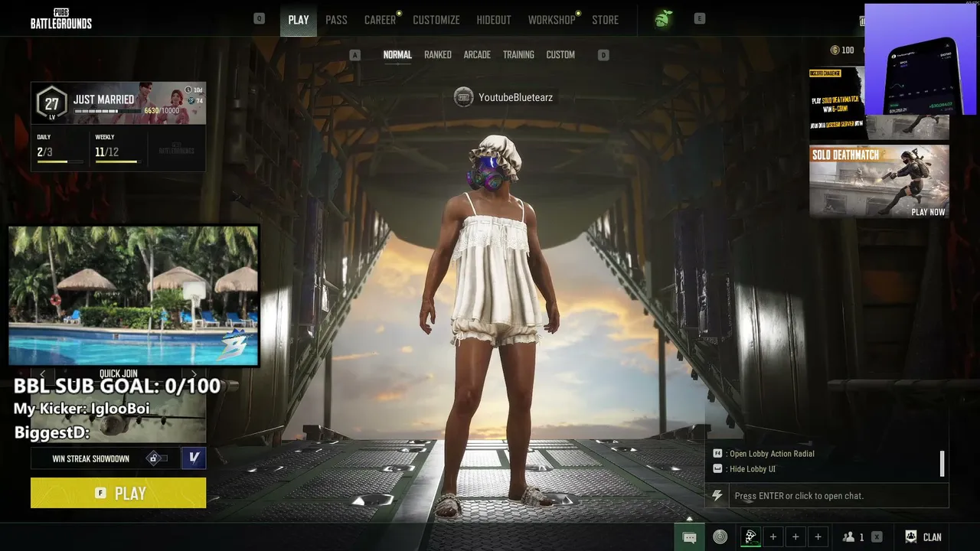Click the CLAN button label

933,537
